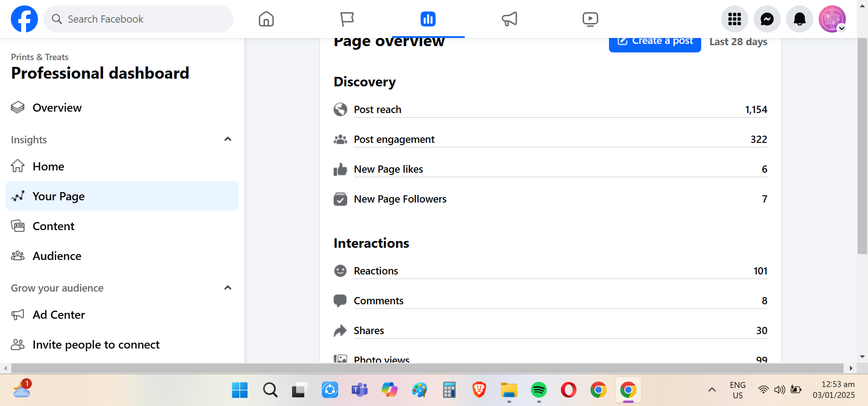
Task: Click the New Page Followers label
Action: (x=400, y=199)
